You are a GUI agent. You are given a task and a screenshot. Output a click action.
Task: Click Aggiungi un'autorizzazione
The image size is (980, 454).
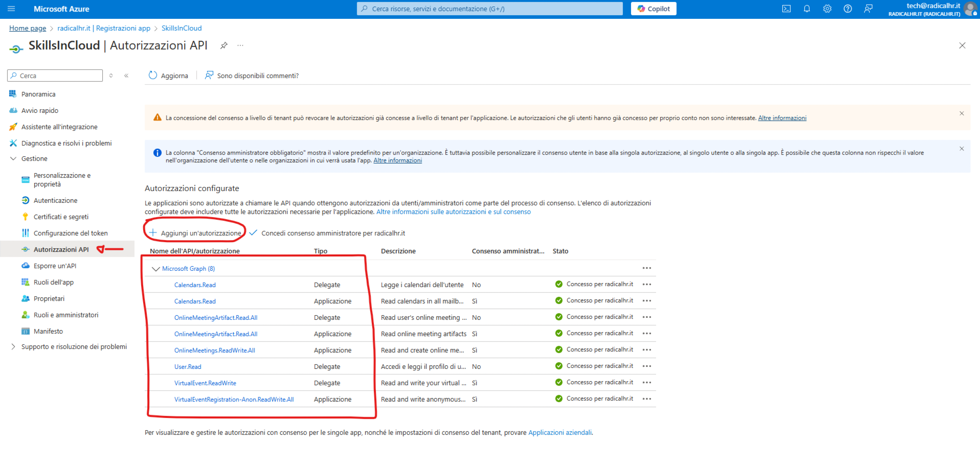coord(195,233)
